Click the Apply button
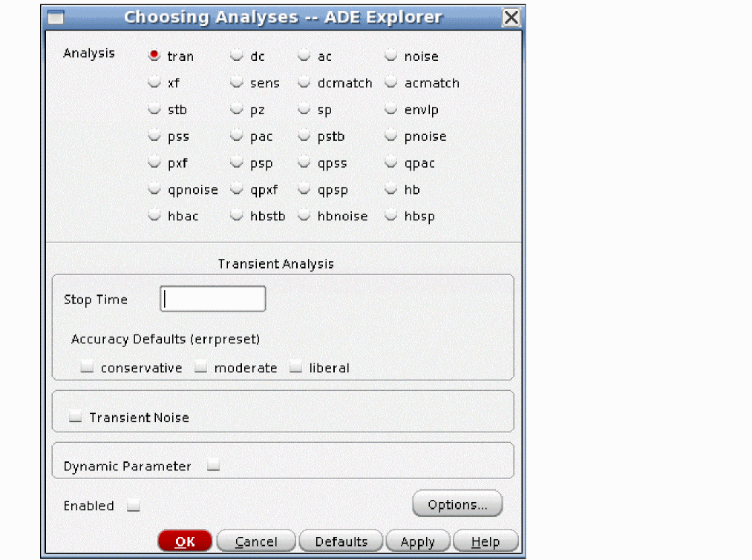 (x=418, y=541)
